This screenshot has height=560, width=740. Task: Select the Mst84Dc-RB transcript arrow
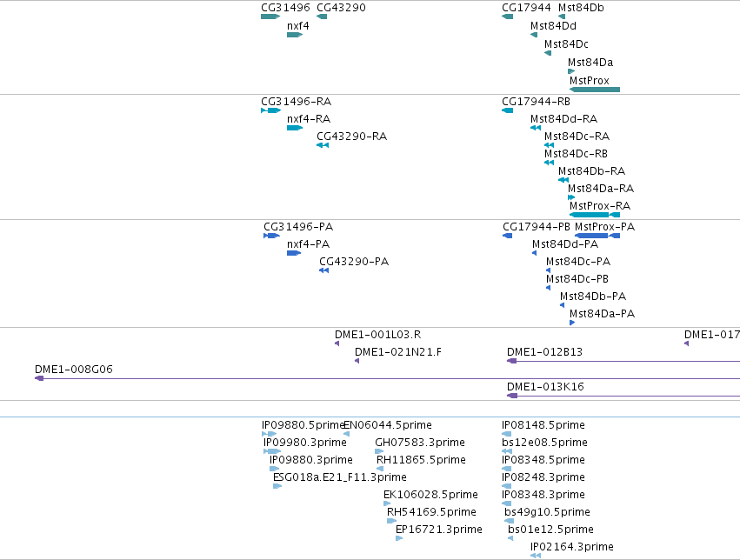coord(549,163)
